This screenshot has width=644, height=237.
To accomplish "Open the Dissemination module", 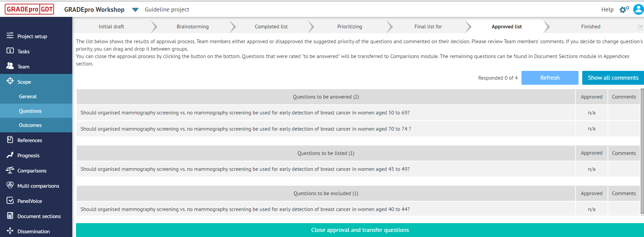I will tap(10, 231).
